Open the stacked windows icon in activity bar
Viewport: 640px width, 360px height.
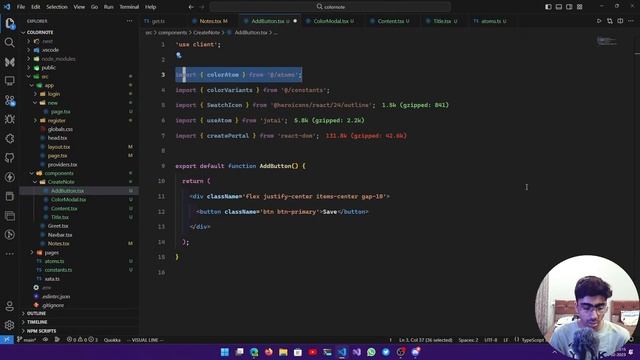(9, 215)
